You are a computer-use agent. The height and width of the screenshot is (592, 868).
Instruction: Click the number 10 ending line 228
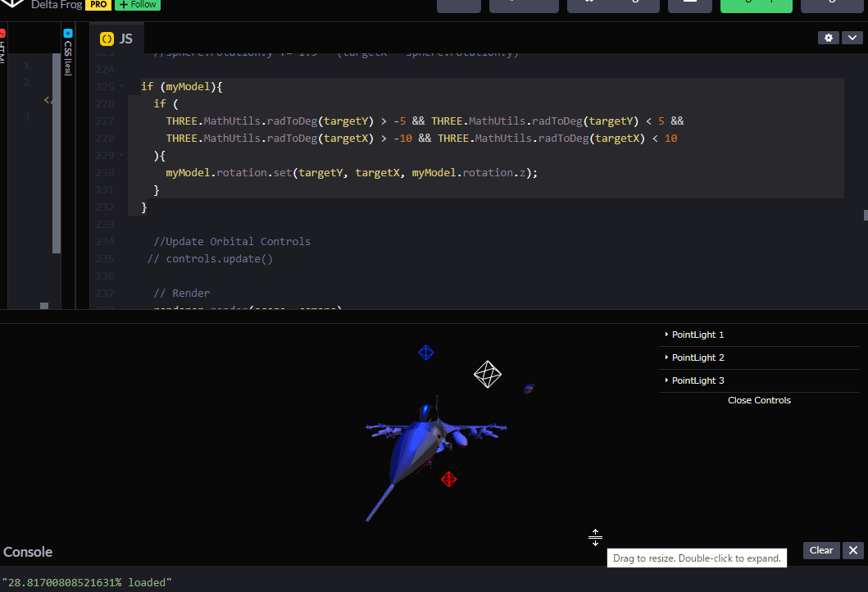pyautogui.click(x=670, y=139)
